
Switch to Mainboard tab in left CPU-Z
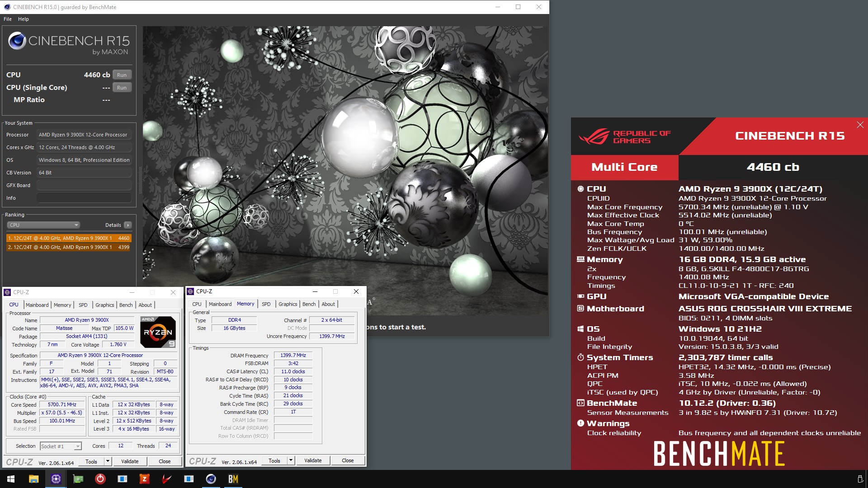(x=37, y=305)
